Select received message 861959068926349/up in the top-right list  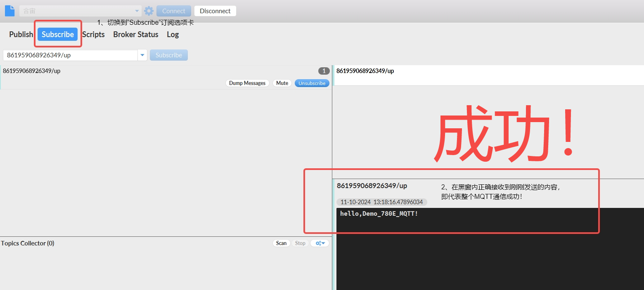point(489,75)
